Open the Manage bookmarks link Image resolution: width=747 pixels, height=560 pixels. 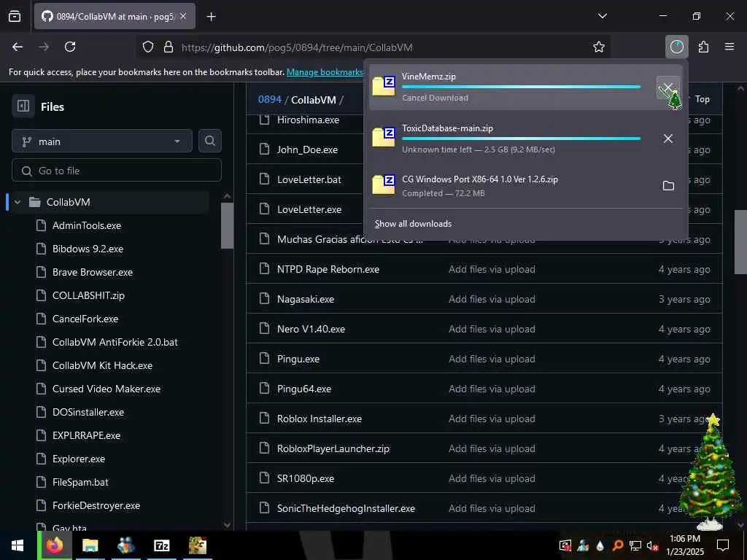325,72
